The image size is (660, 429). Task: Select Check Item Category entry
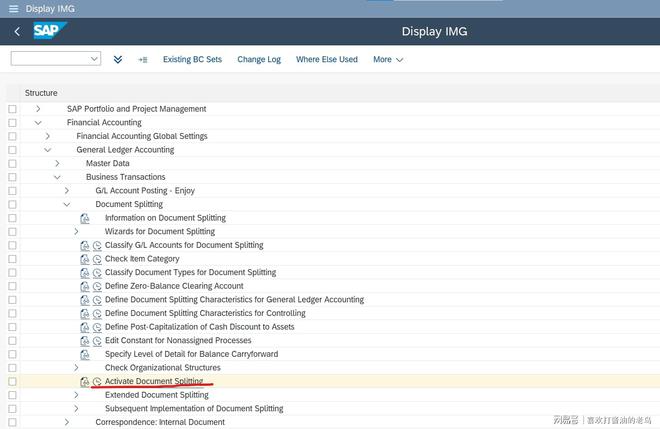[142, 259]
